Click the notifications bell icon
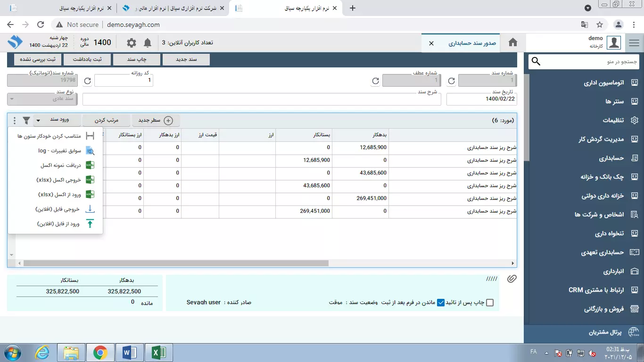Screen dimensions: 644x362 click(148, 43)
